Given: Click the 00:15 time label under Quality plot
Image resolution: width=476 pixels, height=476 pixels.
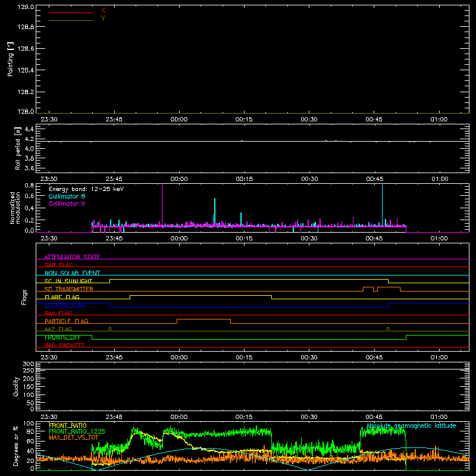Looking at the screenshot, I should pyautogui.click(x=244, y=417).
